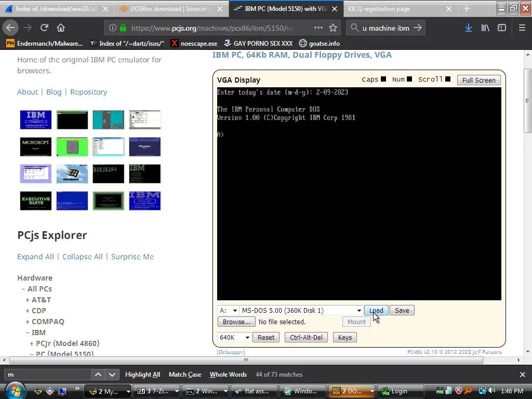Image resolution: width=532 pixels, height=399 pixels.
Task: Reload the page with refresh icon
Action: tap(44, 28)
